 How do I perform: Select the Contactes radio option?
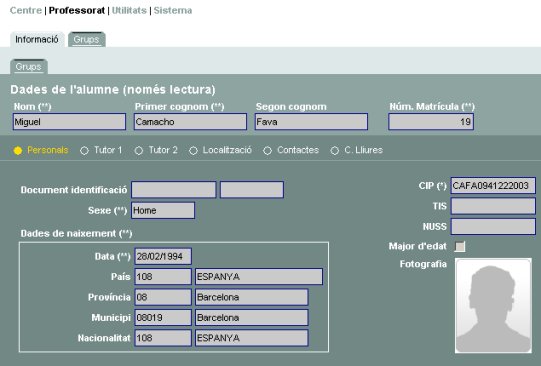coord(267,150)
